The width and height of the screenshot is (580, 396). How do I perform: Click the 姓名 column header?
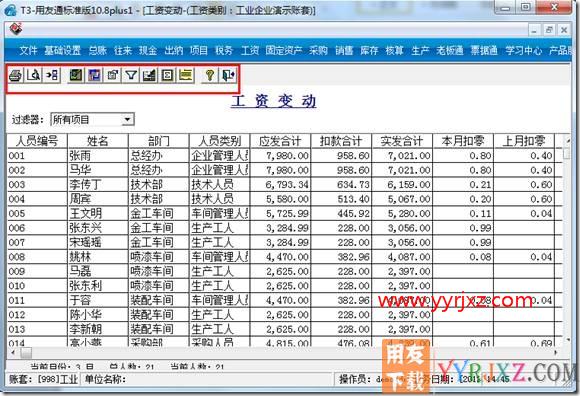click(x=98, y=141)
